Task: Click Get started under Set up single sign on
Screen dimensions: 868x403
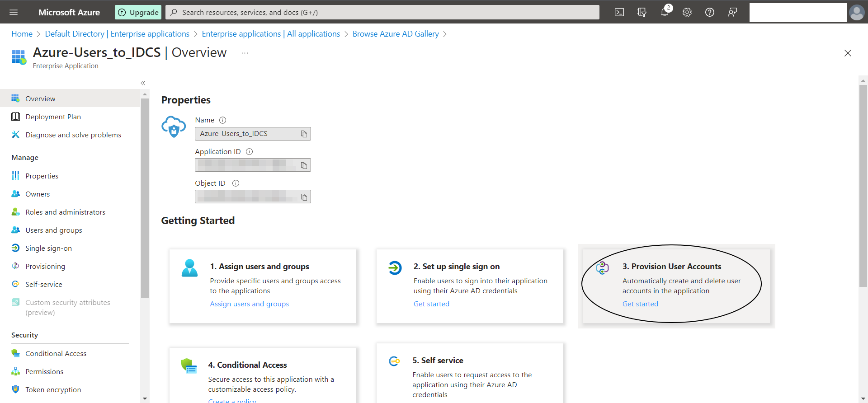Action: [431, 304]
